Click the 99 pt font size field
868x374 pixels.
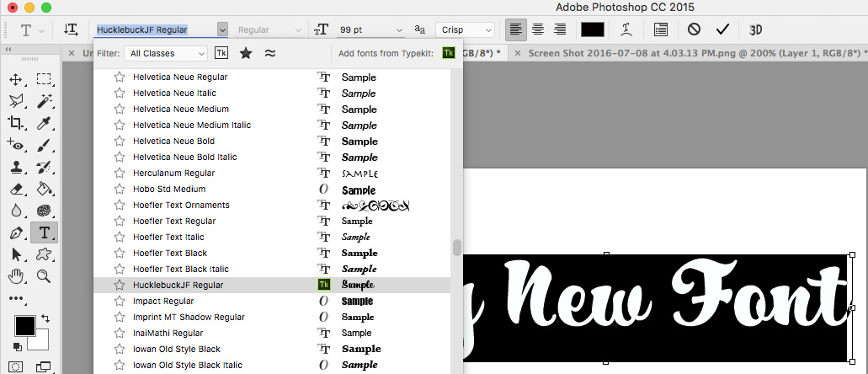[x=366, y=30]
